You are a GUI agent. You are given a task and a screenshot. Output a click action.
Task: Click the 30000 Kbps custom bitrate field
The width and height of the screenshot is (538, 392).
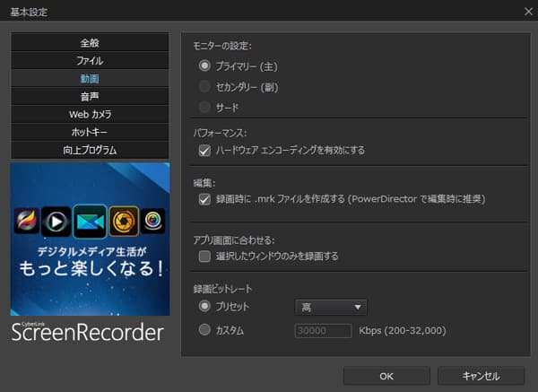coord(323,331)
